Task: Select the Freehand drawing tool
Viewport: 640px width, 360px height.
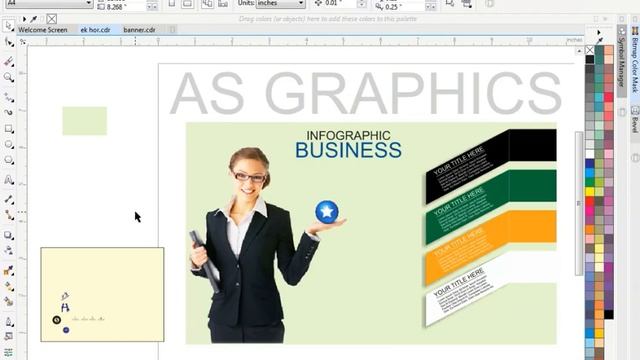Action: (8, 97)
